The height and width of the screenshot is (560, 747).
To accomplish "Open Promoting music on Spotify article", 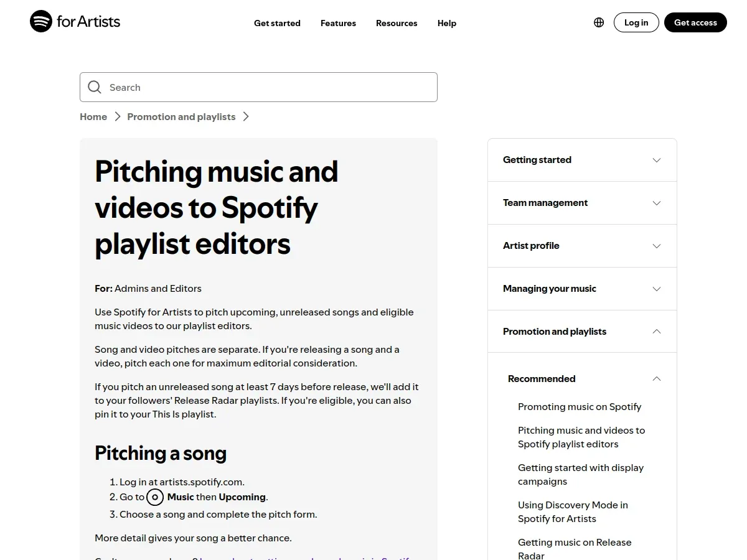I will [x=580, y=407].
